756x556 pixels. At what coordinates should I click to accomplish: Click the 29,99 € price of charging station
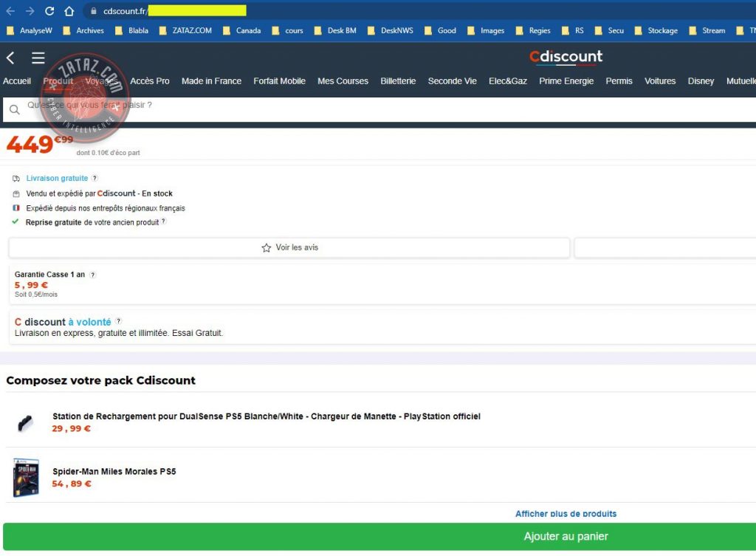71,428
